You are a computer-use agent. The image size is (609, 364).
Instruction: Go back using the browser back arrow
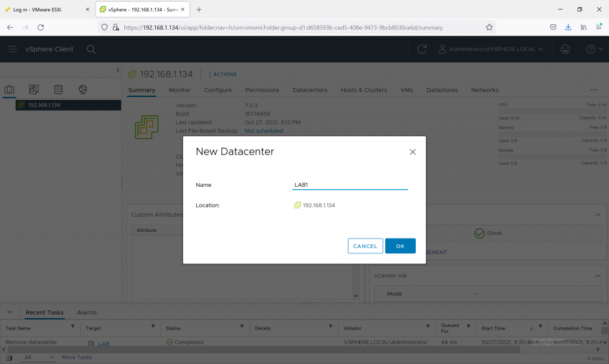[10, 27]
